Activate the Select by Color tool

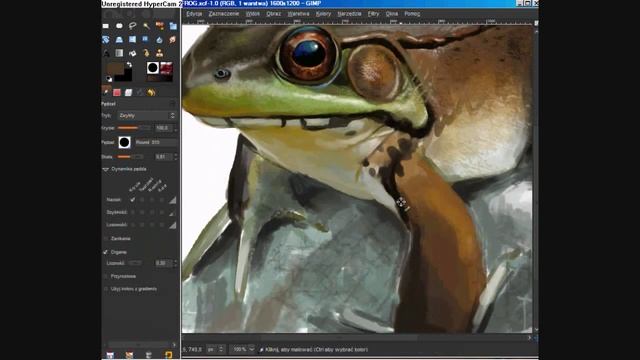pyautogui.click(x=160, y=26)
